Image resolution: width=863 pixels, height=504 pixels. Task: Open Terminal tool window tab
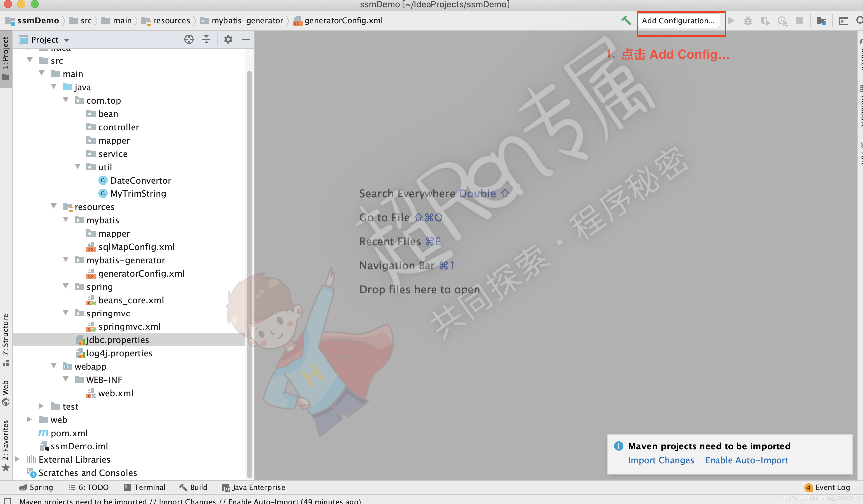point(144,487)
